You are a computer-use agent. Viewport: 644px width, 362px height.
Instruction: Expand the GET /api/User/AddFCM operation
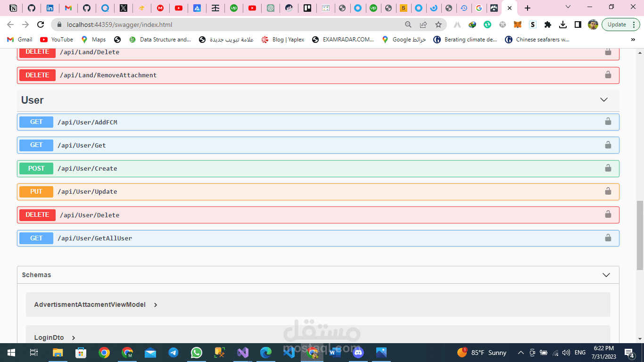click(x=318, y=122)
